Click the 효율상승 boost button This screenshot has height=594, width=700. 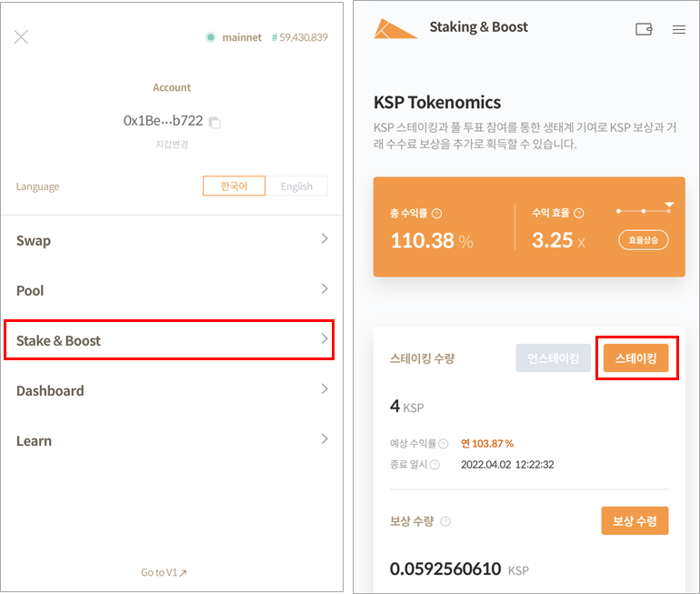click(644, 240)
